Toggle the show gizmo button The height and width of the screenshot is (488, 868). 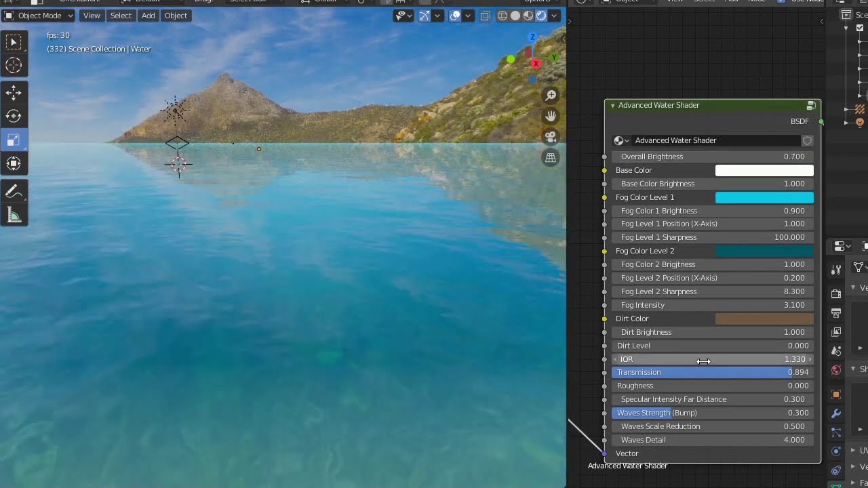point(424,16)
